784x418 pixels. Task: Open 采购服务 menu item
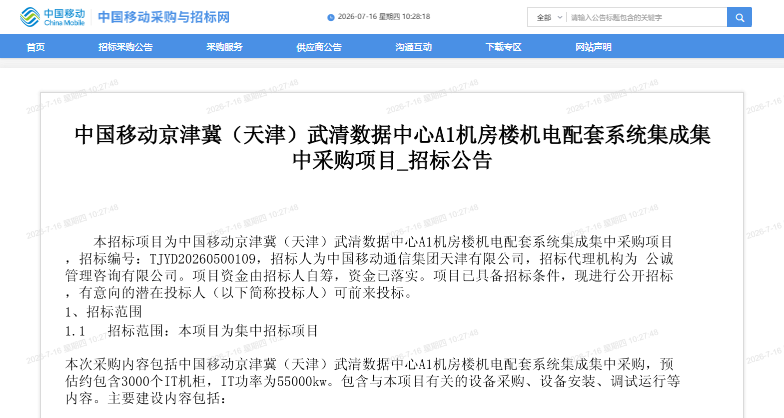pyautogui.click(x=224, y=47)
